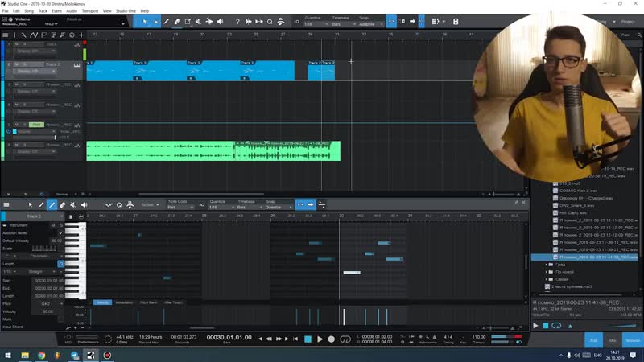Image resolution: width=644 pixels, height=362 pixels.
Task: Toggle browser preview loop button
Action: click(556, 326)
